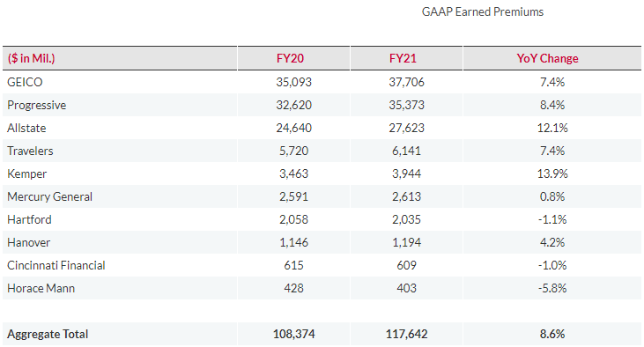Select Mercury General FY21 value 2,613
644x347 pixels.
406,196
